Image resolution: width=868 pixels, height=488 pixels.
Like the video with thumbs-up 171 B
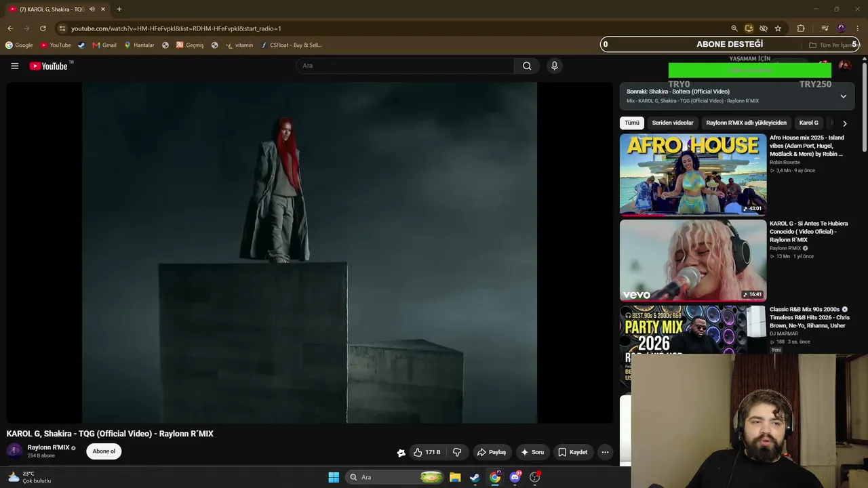pyautogui.click(x=427, y=452)
